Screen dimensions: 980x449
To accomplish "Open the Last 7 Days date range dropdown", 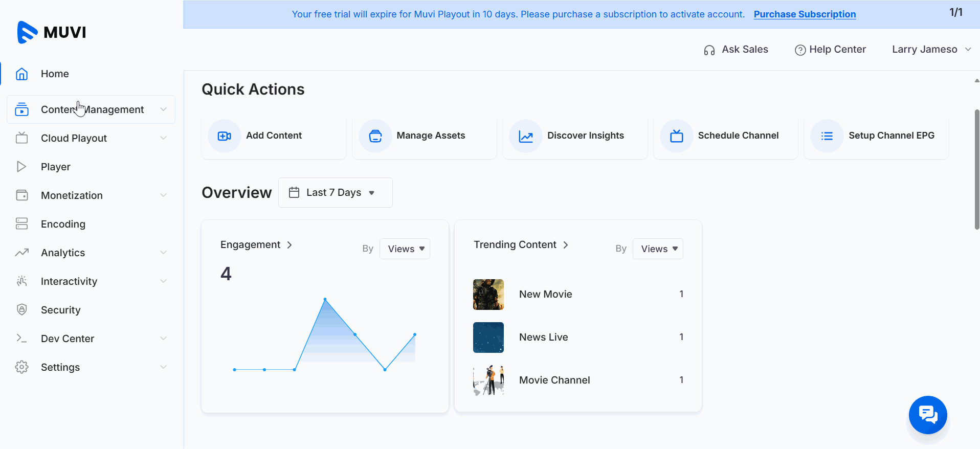I will 335,193.
